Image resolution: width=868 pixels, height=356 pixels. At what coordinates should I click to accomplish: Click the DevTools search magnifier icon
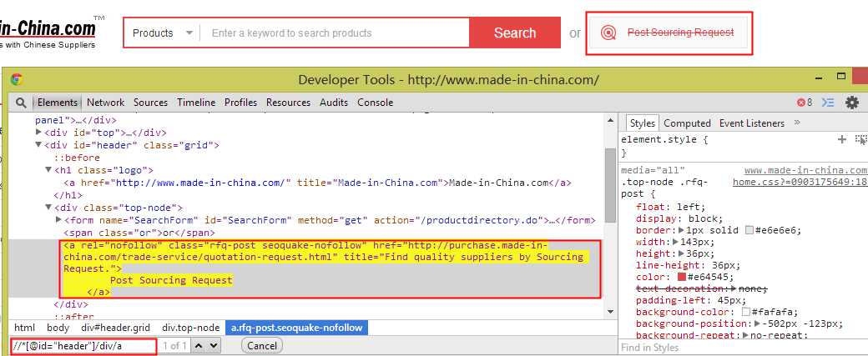21,103
